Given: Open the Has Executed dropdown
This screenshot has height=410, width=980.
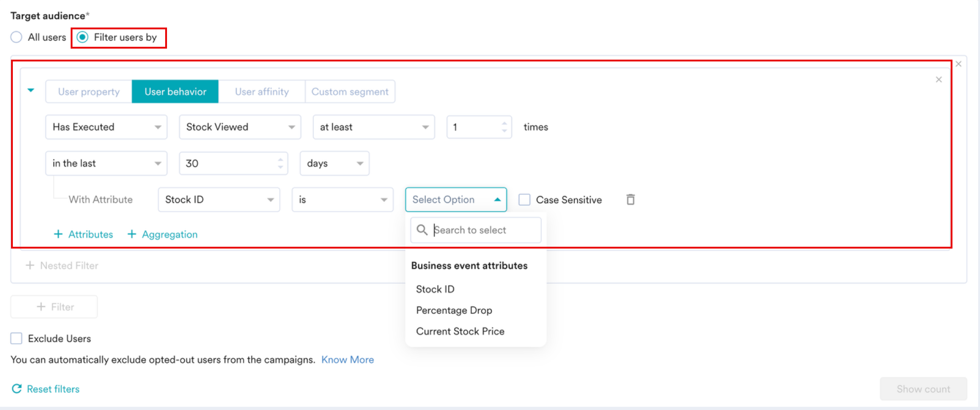Looking at the screenshot, I should click(106, 127).
